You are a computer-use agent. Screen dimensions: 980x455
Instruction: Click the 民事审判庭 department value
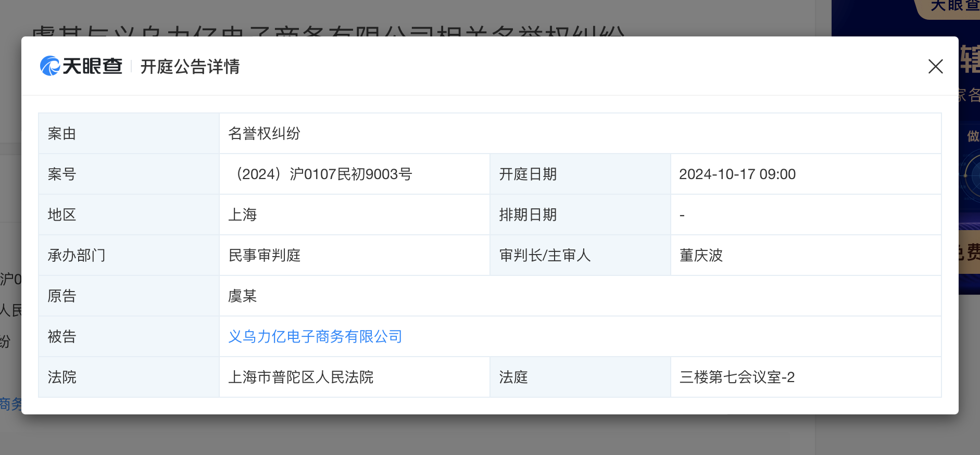tap(265, 256)
